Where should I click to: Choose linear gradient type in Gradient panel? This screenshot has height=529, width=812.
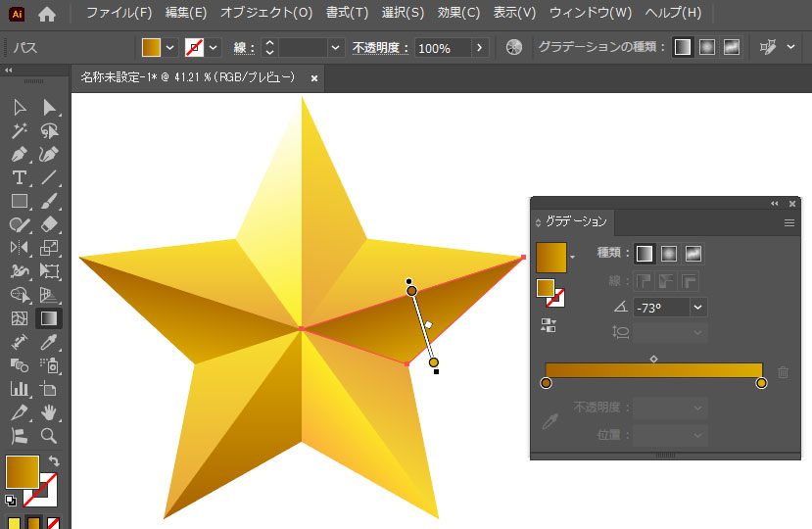point(645,254)
